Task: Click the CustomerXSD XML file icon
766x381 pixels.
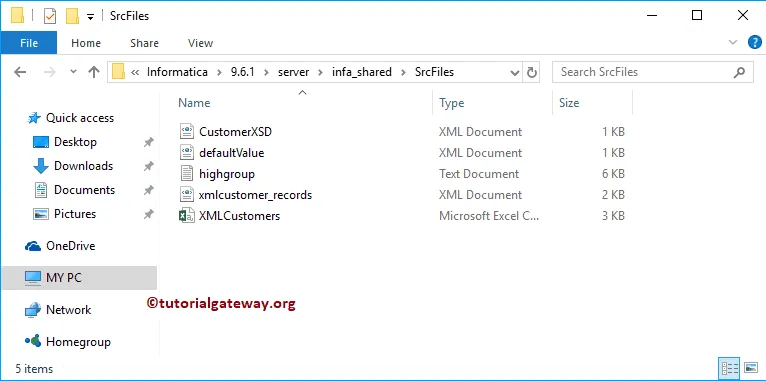Action: (187, 132)
